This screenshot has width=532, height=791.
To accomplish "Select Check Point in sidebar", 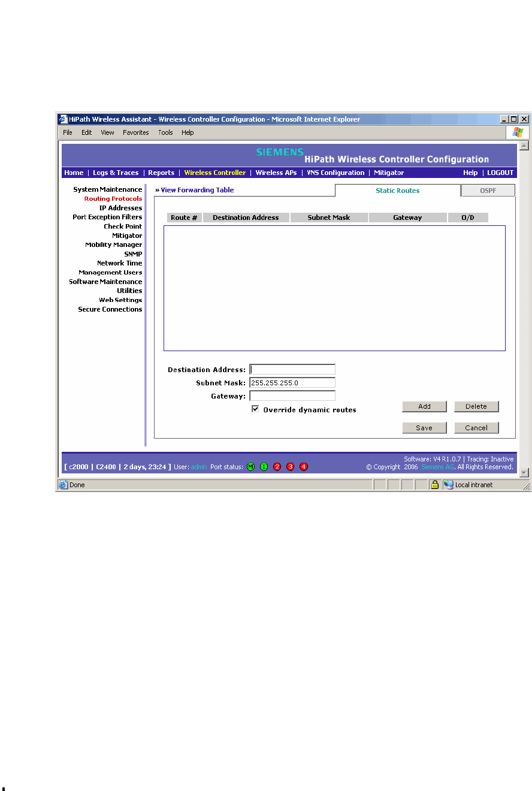I will [123, 227].
